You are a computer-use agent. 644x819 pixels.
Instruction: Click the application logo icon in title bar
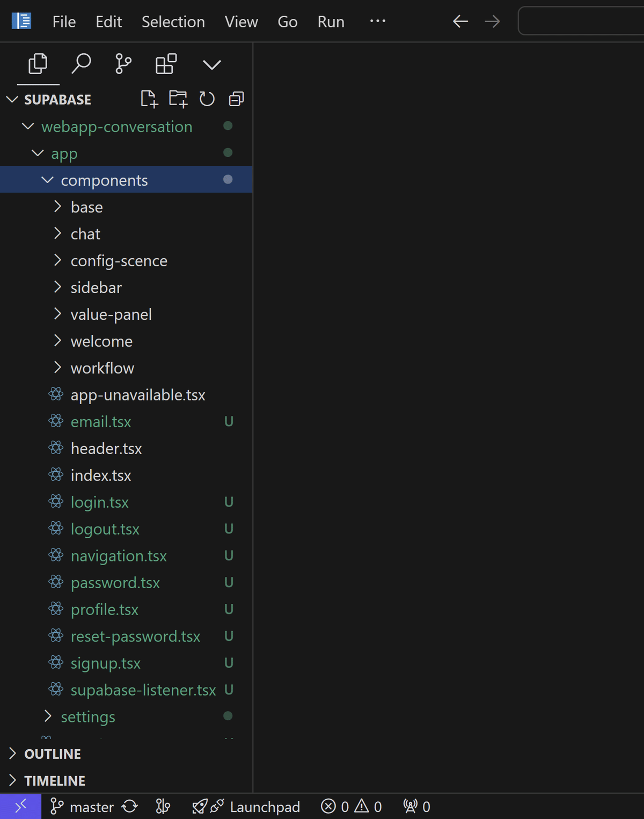[x=21, y=21]
